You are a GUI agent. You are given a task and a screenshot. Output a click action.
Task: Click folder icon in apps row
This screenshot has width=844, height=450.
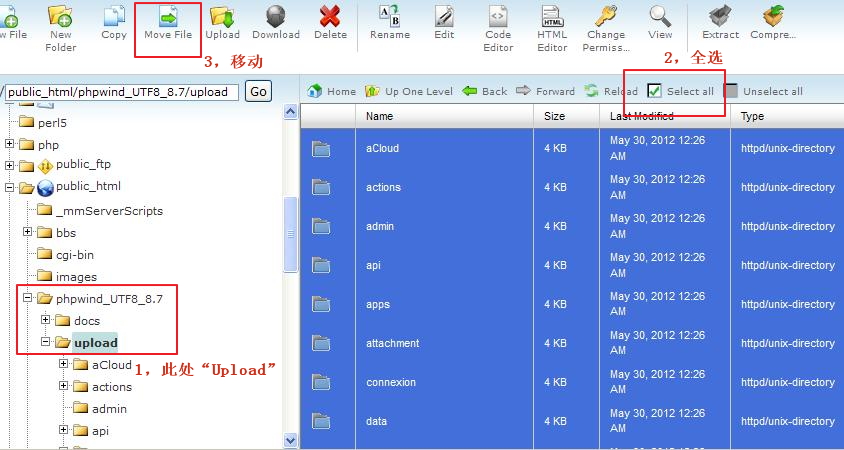321,304
